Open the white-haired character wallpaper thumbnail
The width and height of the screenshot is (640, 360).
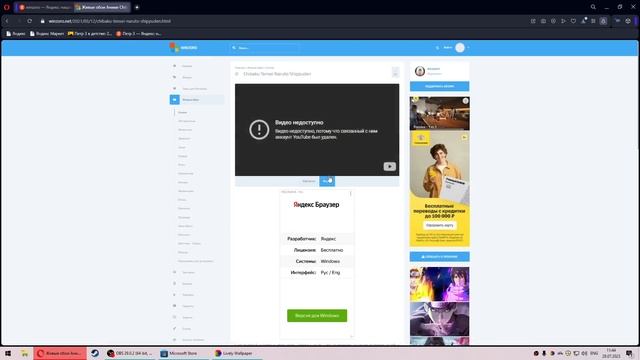tap(440, 319)
